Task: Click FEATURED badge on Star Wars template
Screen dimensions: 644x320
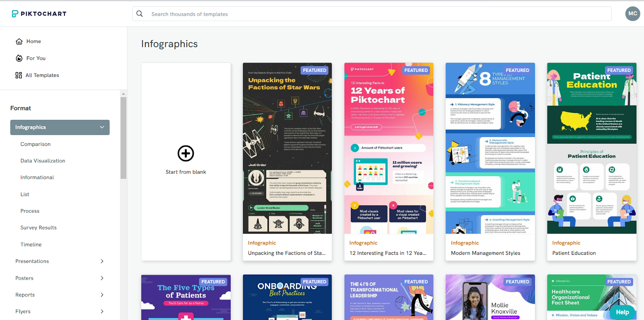Action: point(315,70)
